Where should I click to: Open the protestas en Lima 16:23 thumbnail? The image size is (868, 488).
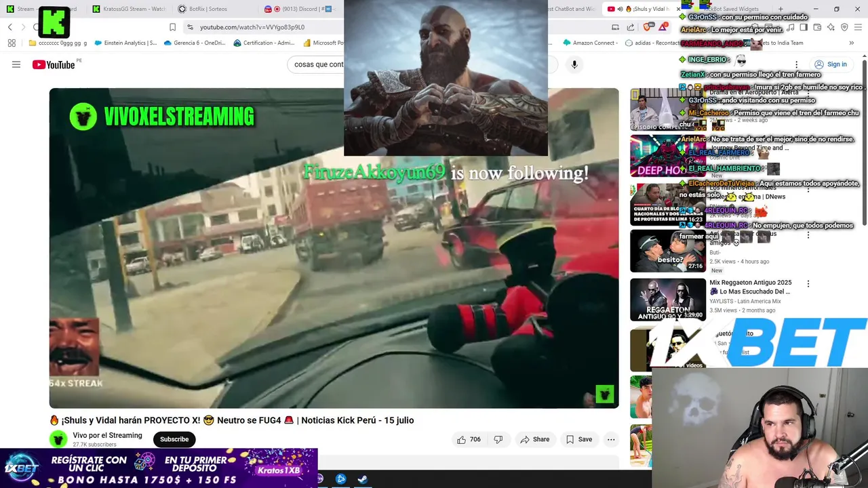point(668,204)
